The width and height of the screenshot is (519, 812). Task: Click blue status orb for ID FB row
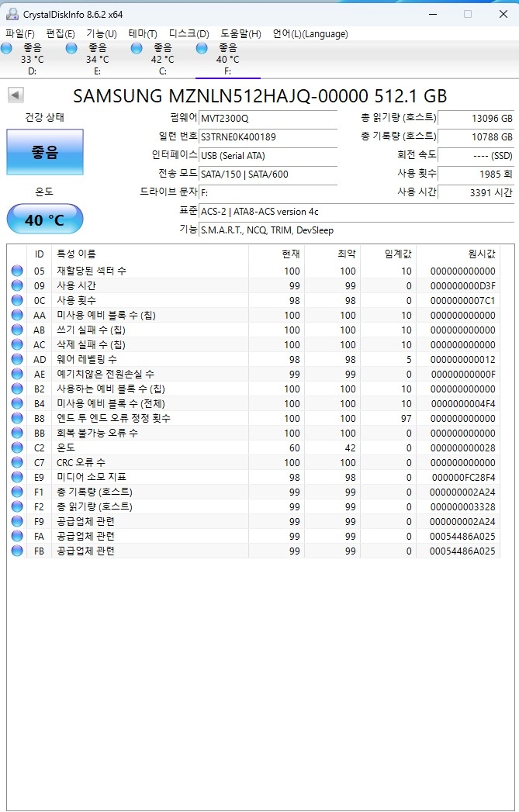pyautogui.click(x=17, y=551)
